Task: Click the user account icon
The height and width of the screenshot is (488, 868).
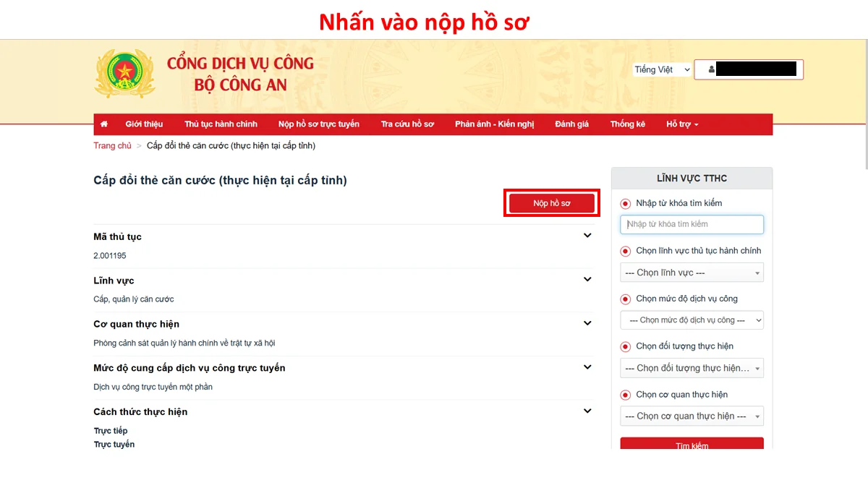Action: (711, 69)
